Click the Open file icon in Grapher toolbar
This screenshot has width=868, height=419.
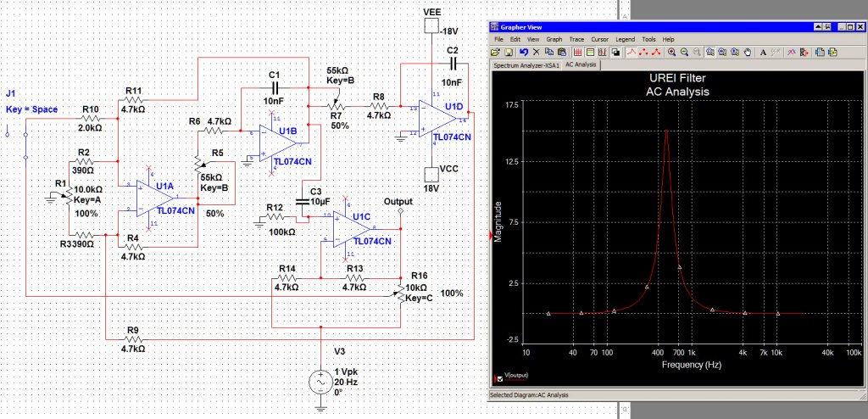(x=495, y=52)
